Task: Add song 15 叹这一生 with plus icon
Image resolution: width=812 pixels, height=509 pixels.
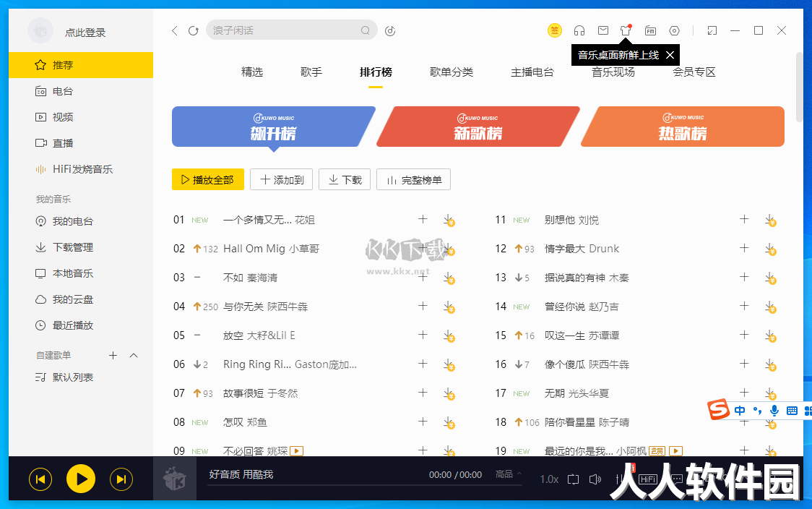Action: point(744,335)
